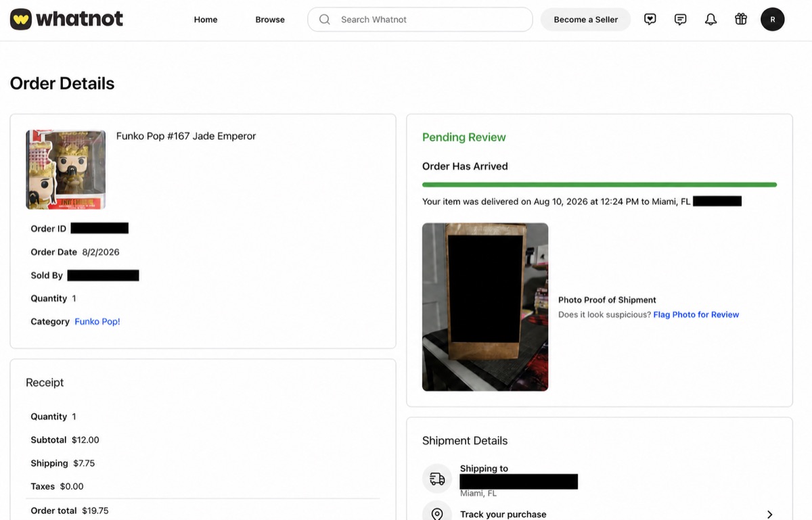
Task: Click the shipping truck icon
Action: pyautogui.click(x=437, y=479)
